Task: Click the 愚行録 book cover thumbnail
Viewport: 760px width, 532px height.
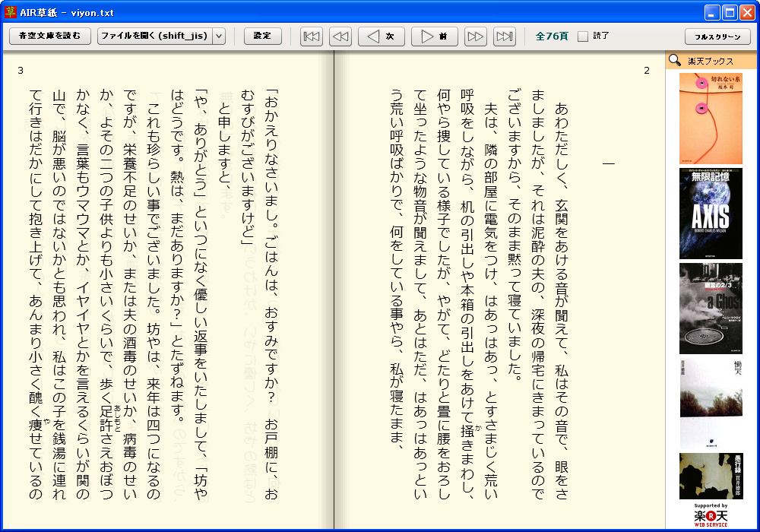Action: coord(711,477)
